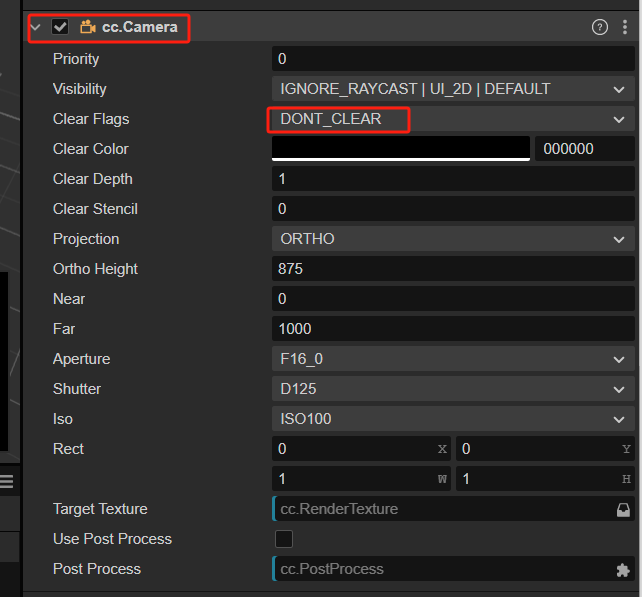Image resolution: width=642 pixels, height=597 pixels.
Task: Click the Rect W value field
Action: [361, 479]
